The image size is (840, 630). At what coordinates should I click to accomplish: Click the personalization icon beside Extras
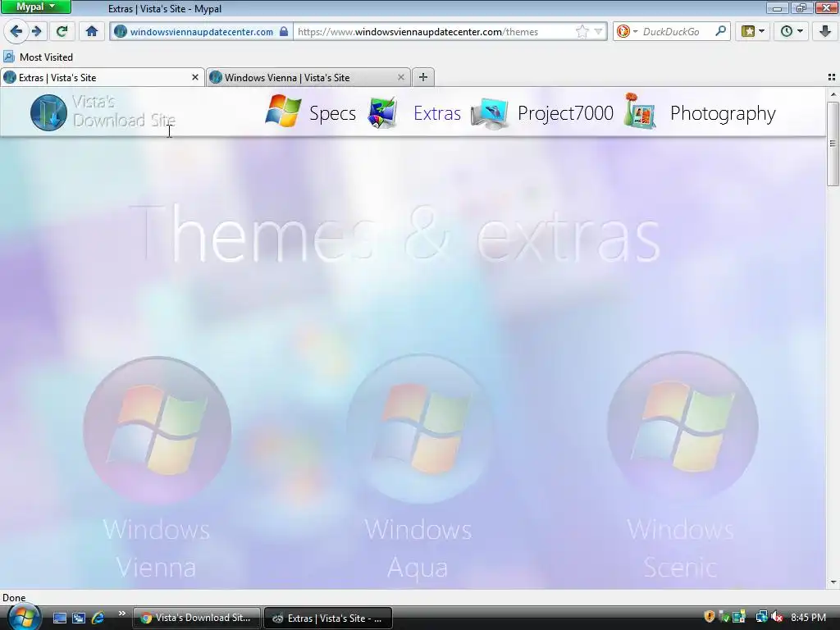[x=382, y=112]
